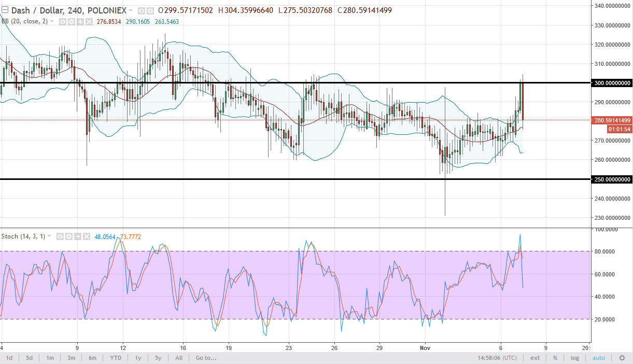This screenshot has width=633, height=364.
Task: Expand Stoch (14, 3, 1) dropdown arrow
Action: (x=50, y=236)
